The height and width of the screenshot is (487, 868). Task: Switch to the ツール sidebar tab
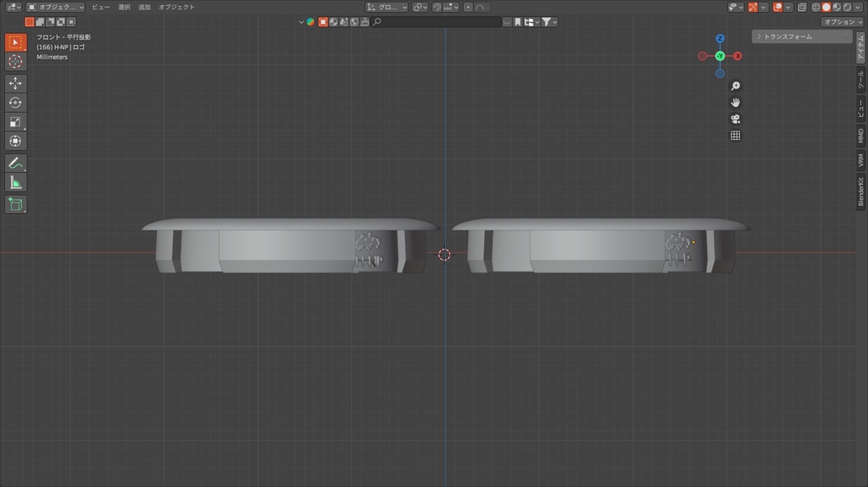pyautogui.click(x=861, y=80)
